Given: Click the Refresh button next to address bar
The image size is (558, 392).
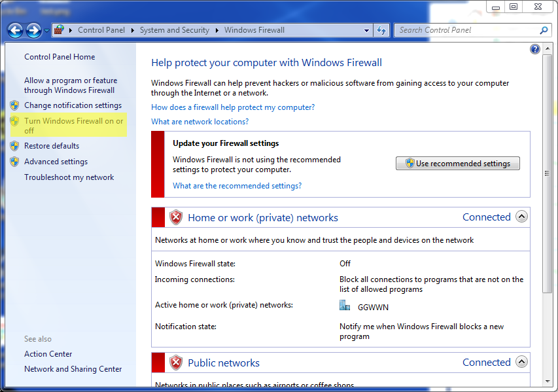Looking at the screenshot, I should coord(381,30).
